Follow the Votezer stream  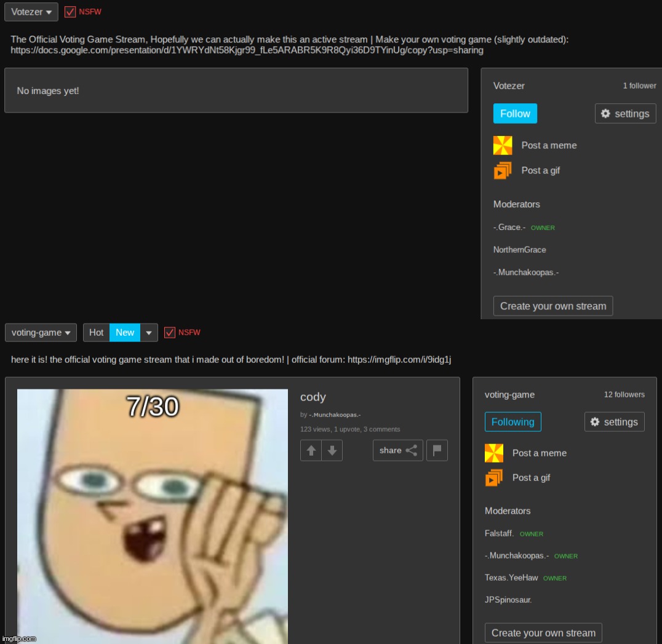[515, 114]
